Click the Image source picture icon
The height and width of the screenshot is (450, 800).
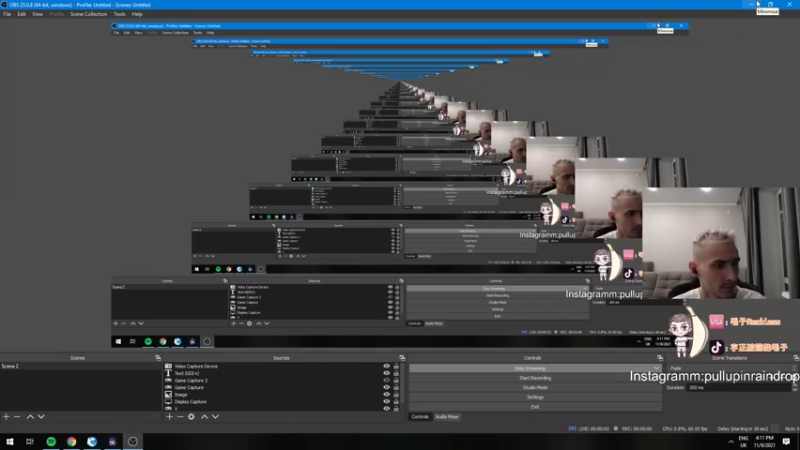point(168,395)
